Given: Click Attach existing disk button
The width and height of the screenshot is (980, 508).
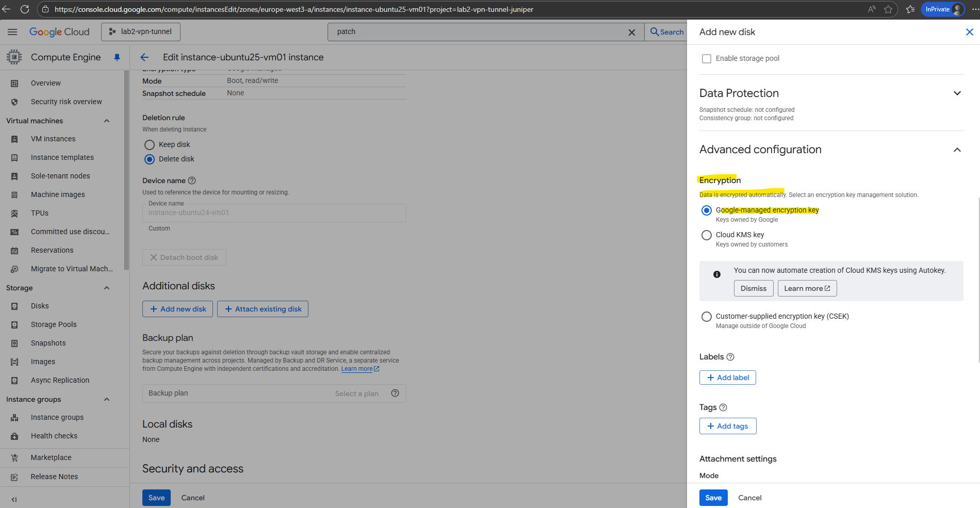Looking at the screenshot, I should pyautogui.click(x=263, y=309).
